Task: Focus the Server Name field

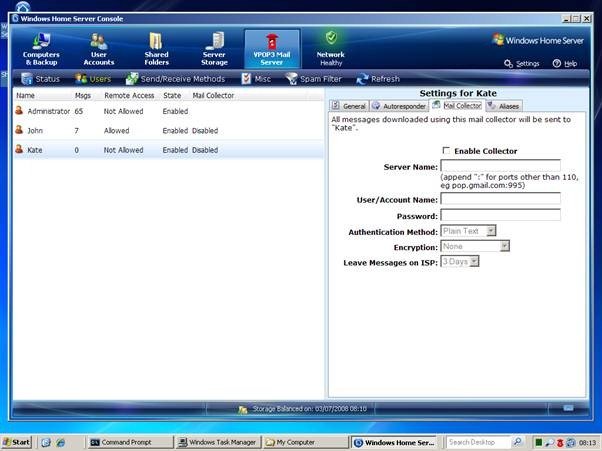Action: click(500, 166)
